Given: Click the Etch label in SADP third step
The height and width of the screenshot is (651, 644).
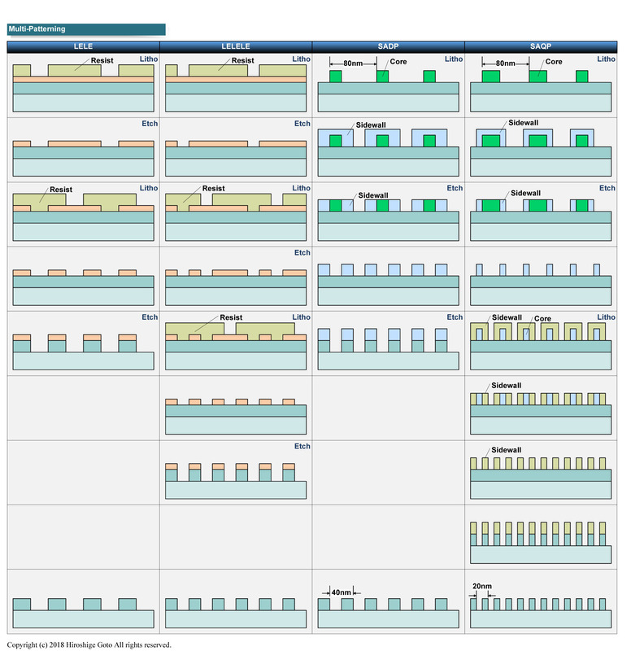Looking at the screenshot, I should (455, 189).
